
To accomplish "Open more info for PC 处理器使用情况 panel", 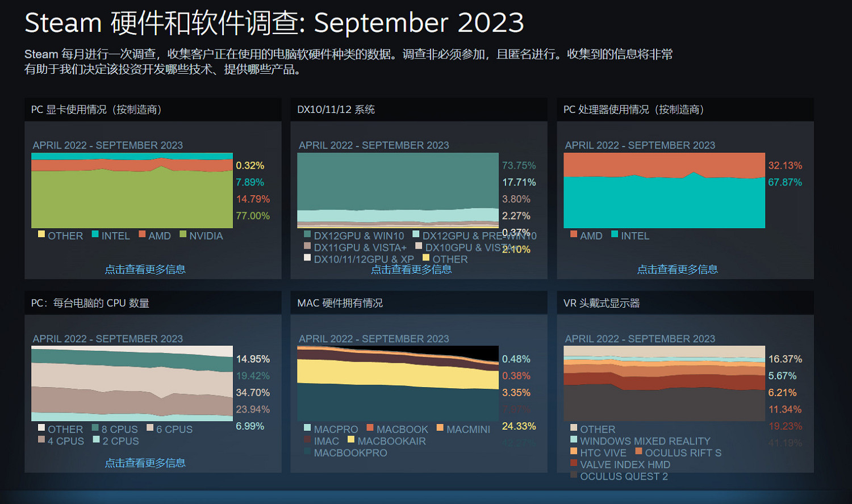I will pyautogui.click(x=678, y=269).
